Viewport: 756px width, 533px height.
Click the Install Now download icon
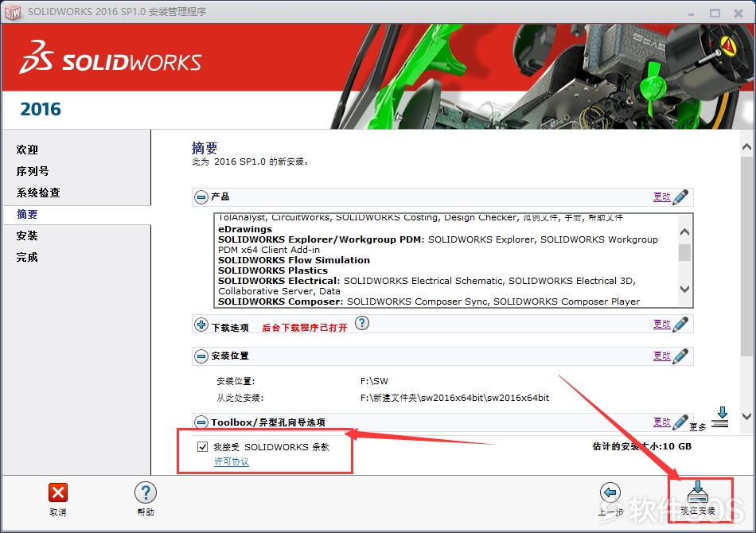697,492
